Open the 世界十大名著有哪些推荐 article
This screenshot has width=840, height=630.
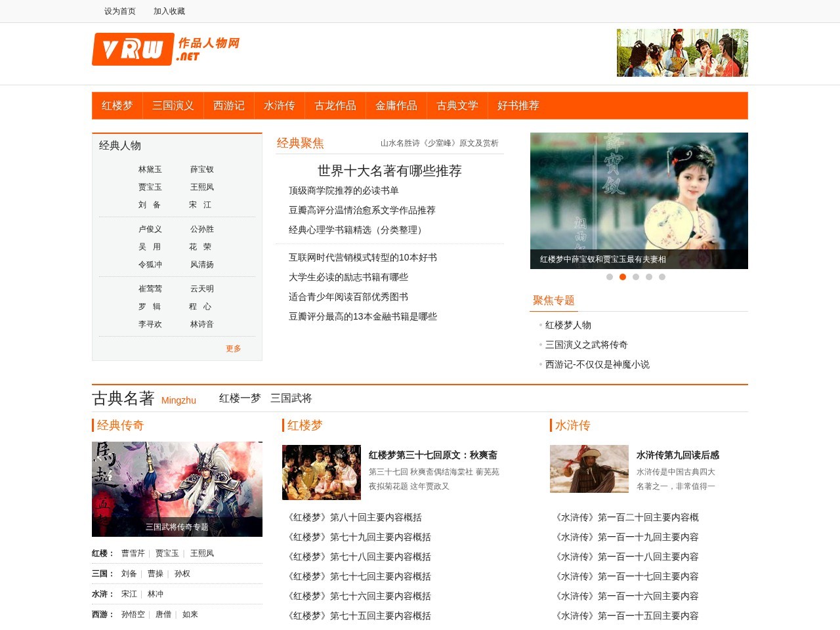pos(388,171)
